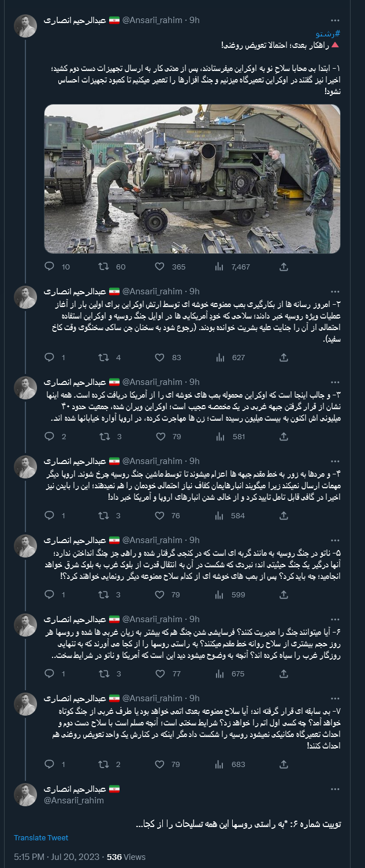Toggle retweet on tweet number 4

pos(103,514)
